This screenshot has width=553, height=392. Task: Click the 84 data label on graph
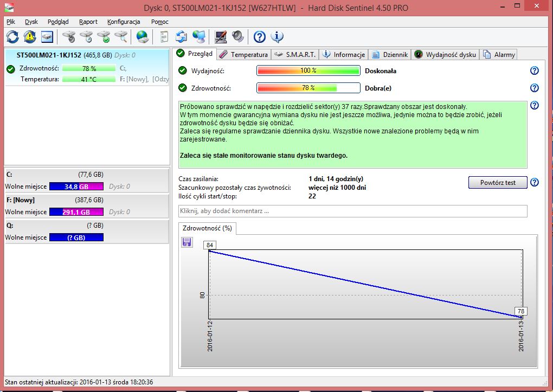coord(210,245)
